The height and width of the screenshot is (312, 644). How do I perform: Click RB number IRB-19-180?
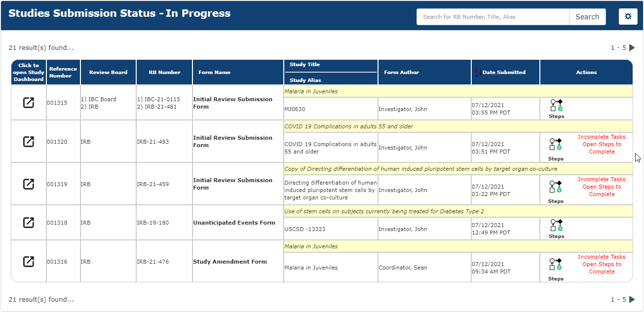coord(152,223)
